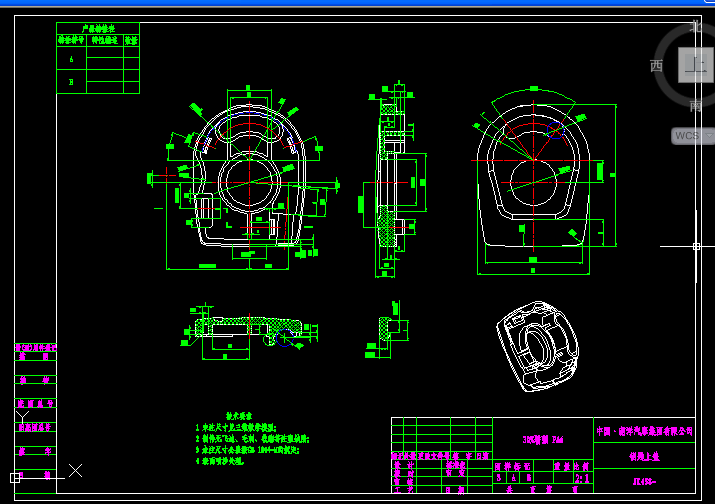715x504 pixels.
Task: Open the WCS coordinate system dropdown
Action: [693, 136]
